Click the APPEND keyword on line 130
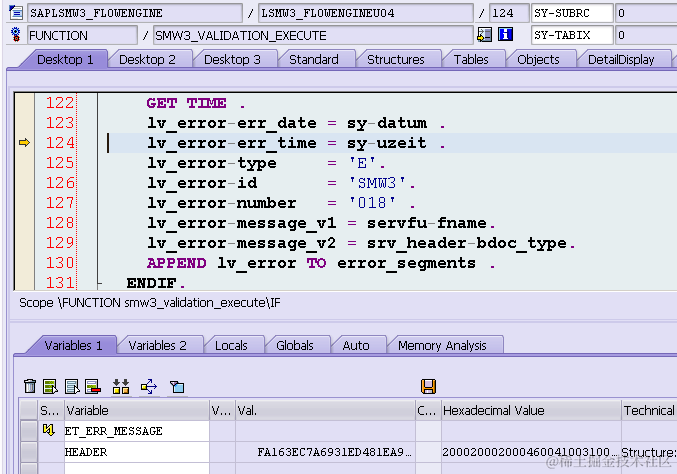Image resolution: width=677 pixels, height=474 pixels. point(176,263)
